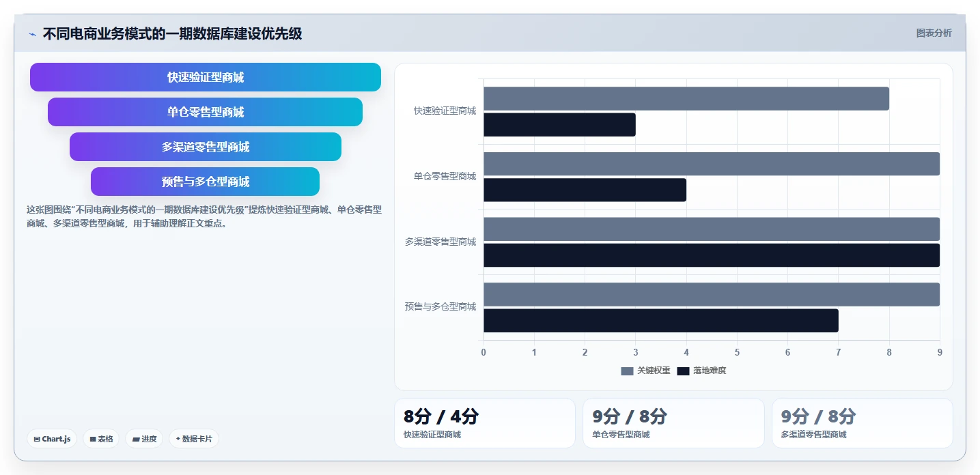The width and height of the screenshot is (980, 475).
Task: Click the 9分 / 8分 card for 单仓零售型商城
Action: pos(673,423)
